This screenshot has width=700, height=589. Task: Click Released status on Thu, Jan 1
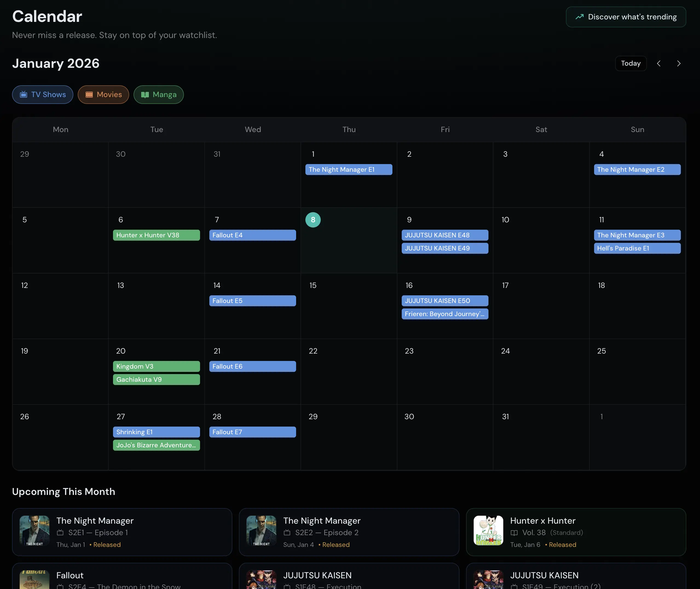(x=107, y=545)
